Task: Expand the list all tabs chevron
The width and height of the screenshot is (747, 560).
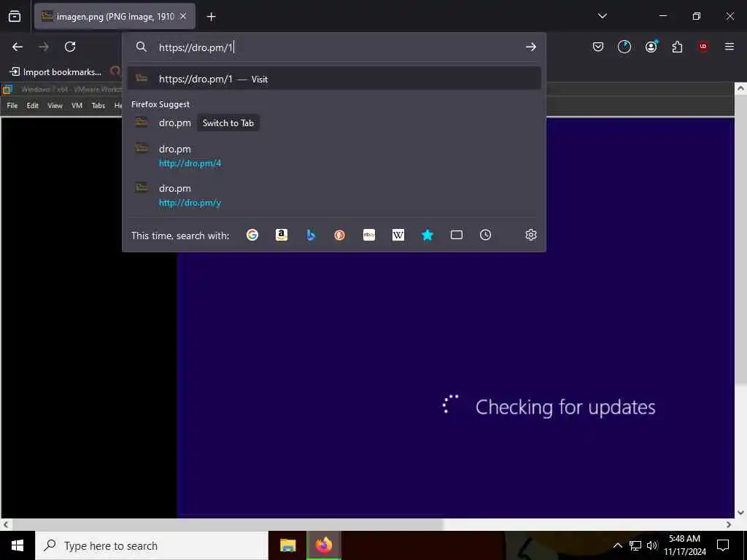Action: [602, 16]
